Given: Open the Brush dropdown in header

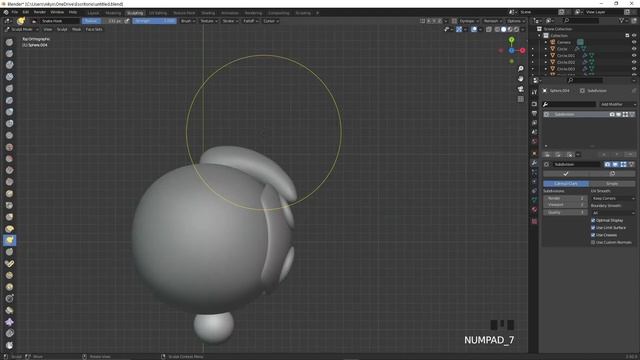Looking at the screenshot, I should [188, 21].
